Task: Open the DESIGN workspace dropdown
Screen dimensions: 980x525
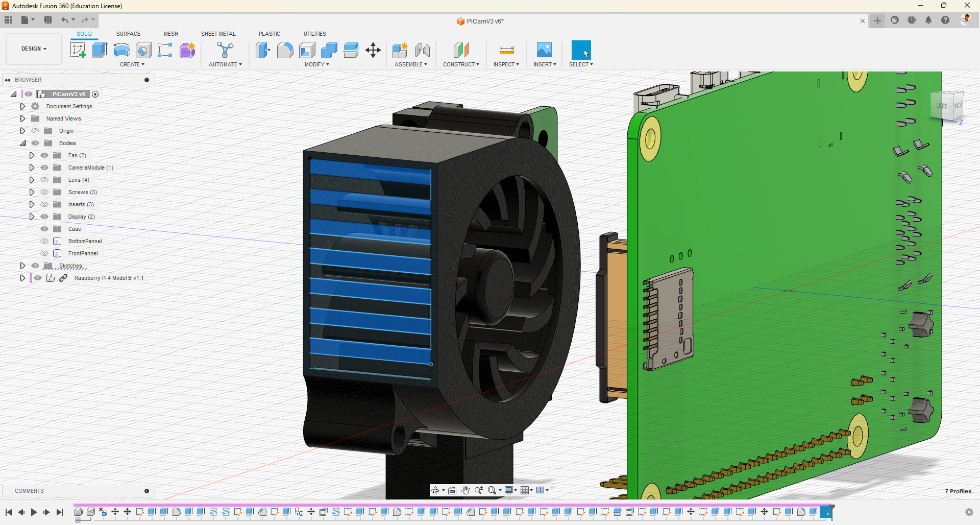Action: 34,49
